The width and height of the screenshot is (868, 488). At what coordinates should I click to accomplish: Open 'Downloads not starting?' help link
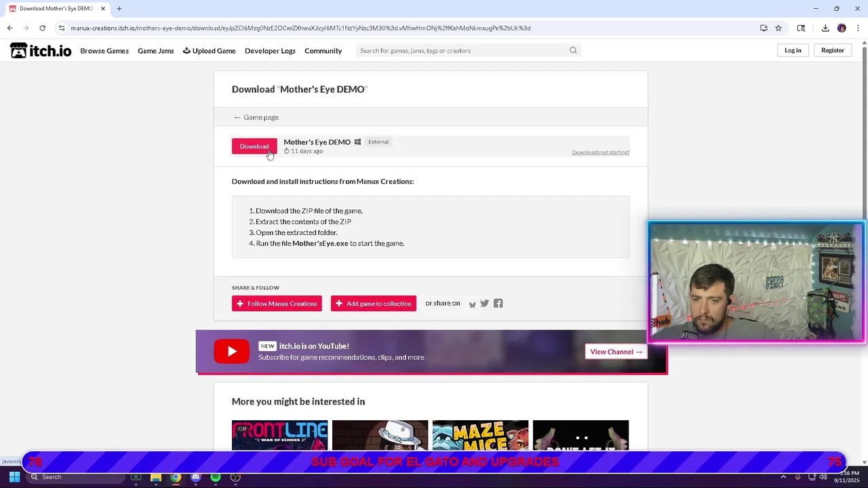601,152
